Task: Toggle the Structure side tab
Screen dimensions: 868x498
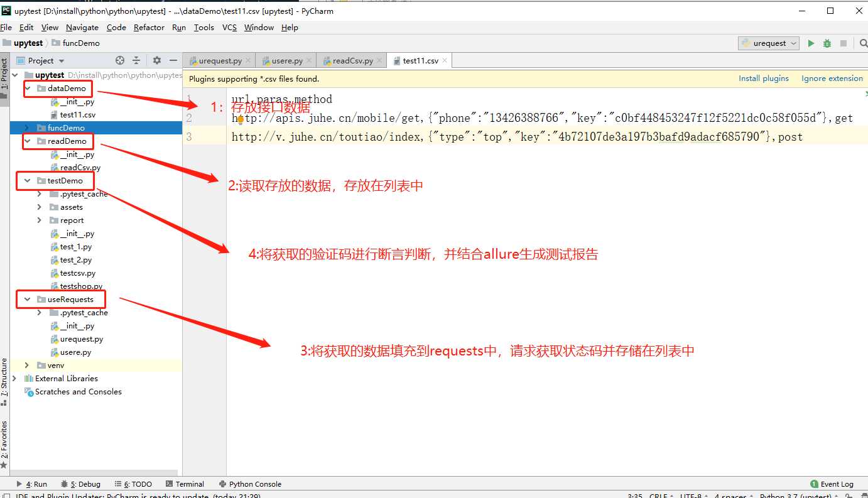Action: click(4, 381)
